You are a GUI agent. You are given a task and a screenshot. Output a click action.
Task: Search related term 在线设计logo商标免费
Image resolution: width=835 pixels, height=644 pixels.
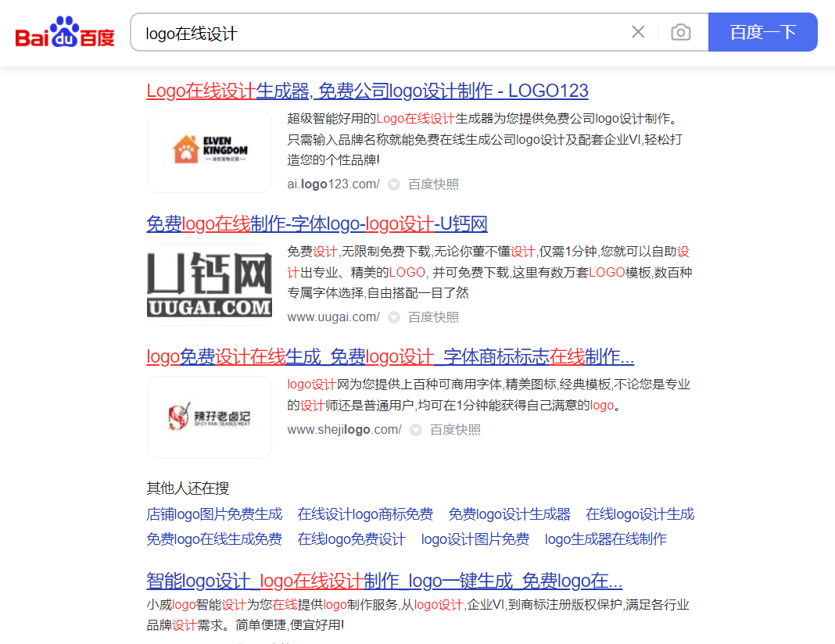click(x=365, y=514)
